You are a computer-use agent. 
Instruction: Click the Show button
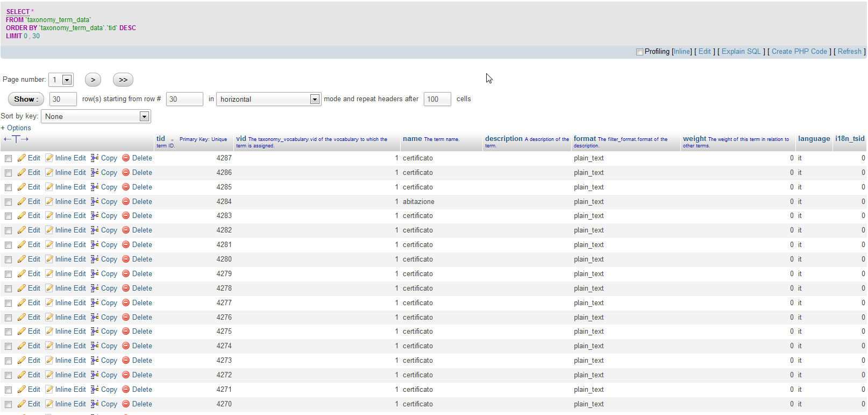coord(26,99)
